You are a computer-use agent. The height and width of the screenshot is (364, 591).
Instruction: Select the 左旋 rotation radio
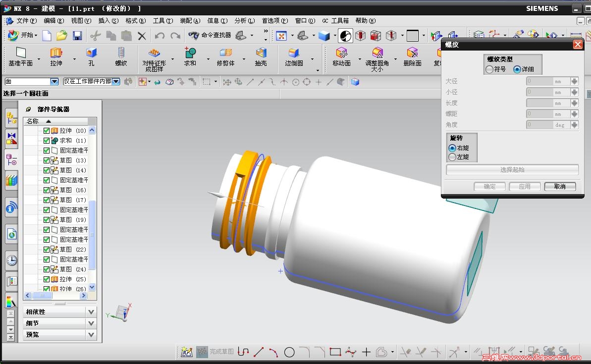pos(452,157)
